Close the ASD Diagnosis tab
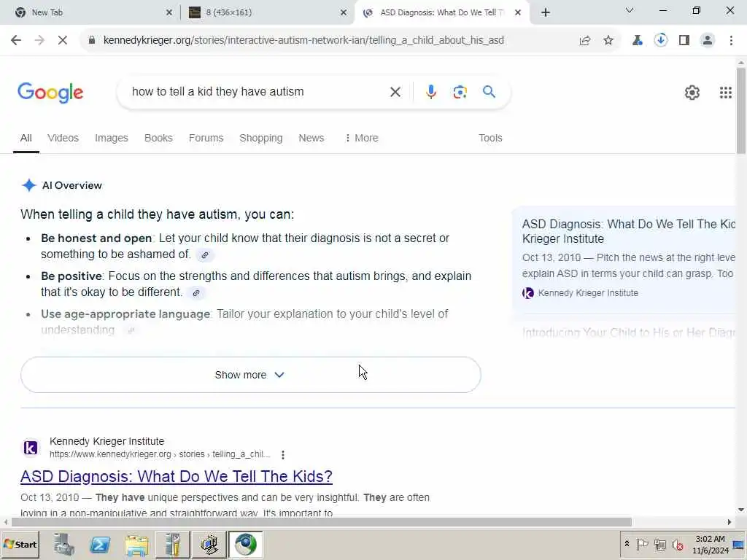The height and width of the screenshot is (560, 747). [x=518, y=13]
